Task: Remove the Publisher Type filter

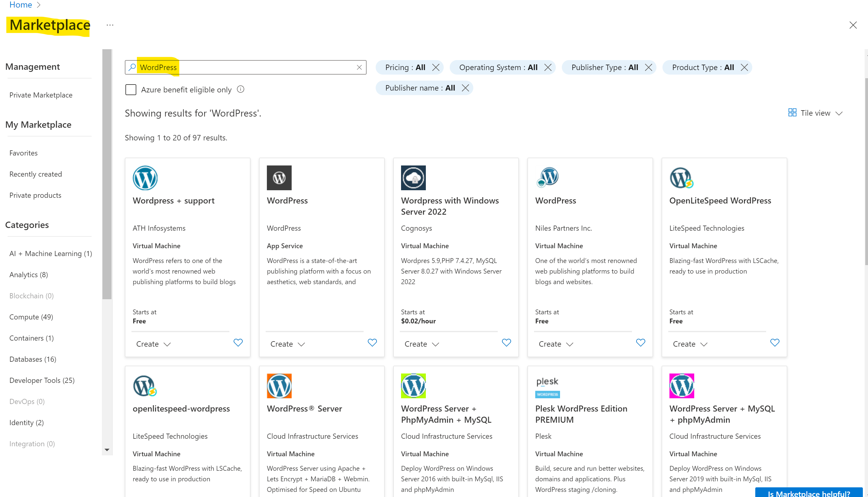Action: 648,67
